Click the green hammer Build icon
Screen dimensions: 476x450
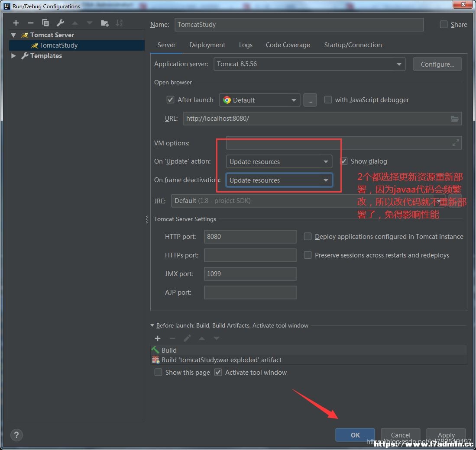pos(155,350)
